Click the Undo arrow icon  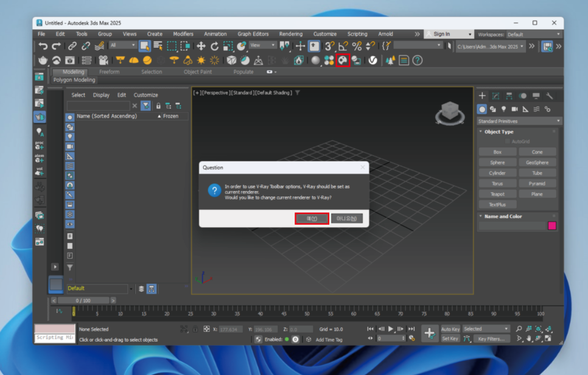tap(43, 46)
